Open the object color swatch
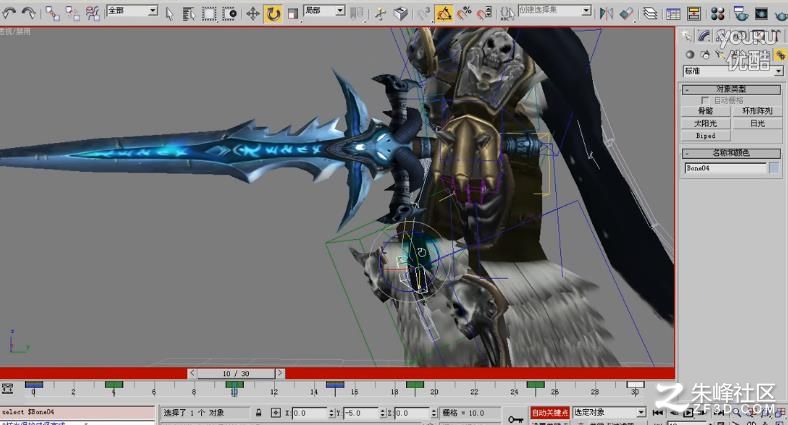The height and width of the screenshot is (425, 788). pos(774,168)
